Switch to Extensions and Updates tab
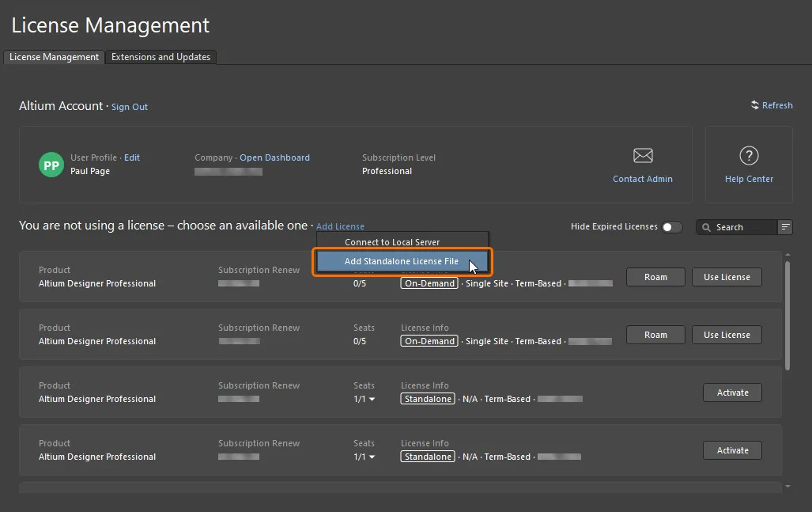This screenshot has width=812, height=512. coord(161,57)
